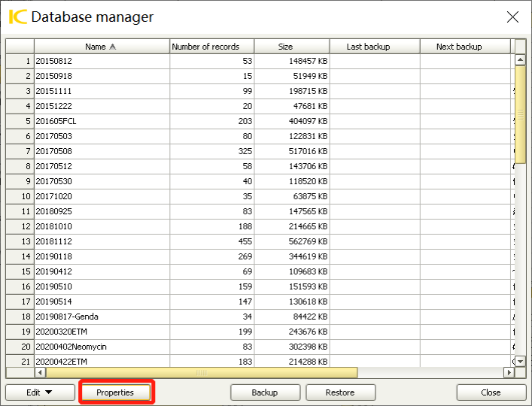This screenshot has height=406, width=532.
Task: Click the horizontal scrollbar left arrow
Action: click(x=40, y=372)
